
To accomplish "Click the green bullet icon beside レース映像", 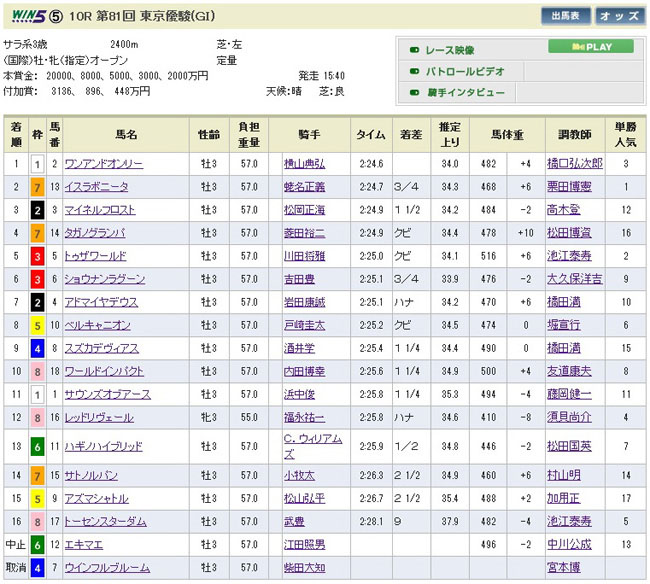I will pos(413,47).
